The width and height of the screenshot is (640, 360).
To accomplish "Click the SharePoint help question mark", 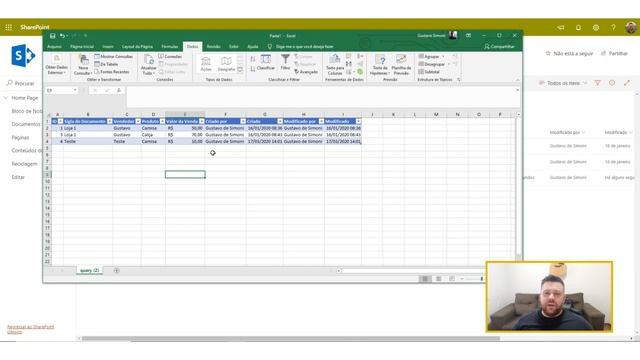I will [613, 27].
